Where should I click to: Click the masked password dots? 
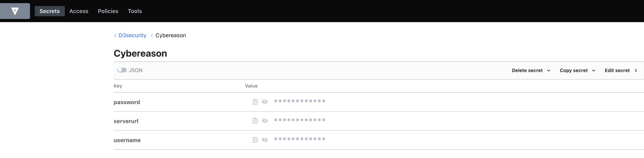click(x=300, y=101)
